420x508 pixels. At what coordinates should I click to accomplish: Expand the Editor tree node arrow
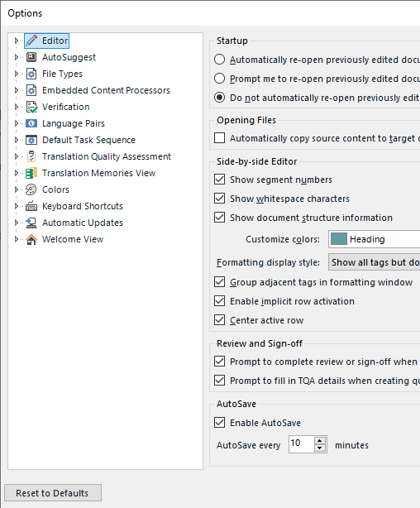pos(17,41)
